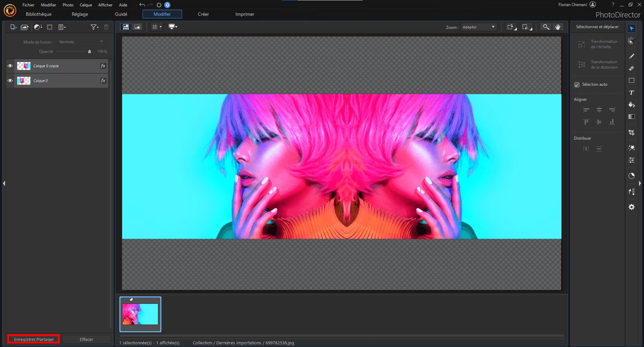Expand the layer filter dropdown
644x347 pixels.
click(94, 27)
